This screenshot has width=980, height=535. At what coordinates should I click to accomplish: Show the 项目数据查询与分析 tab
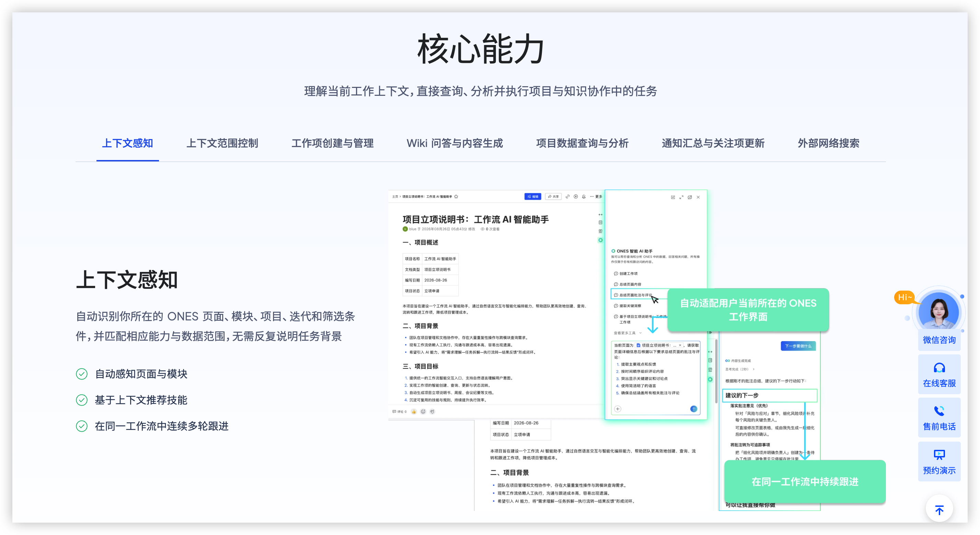(582, 144)
